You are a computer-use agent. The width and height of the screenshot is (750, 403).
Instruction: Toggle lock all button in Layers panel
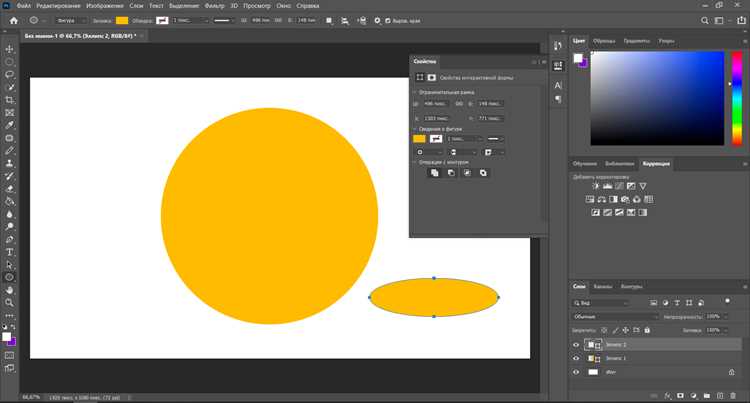point(647,330)
